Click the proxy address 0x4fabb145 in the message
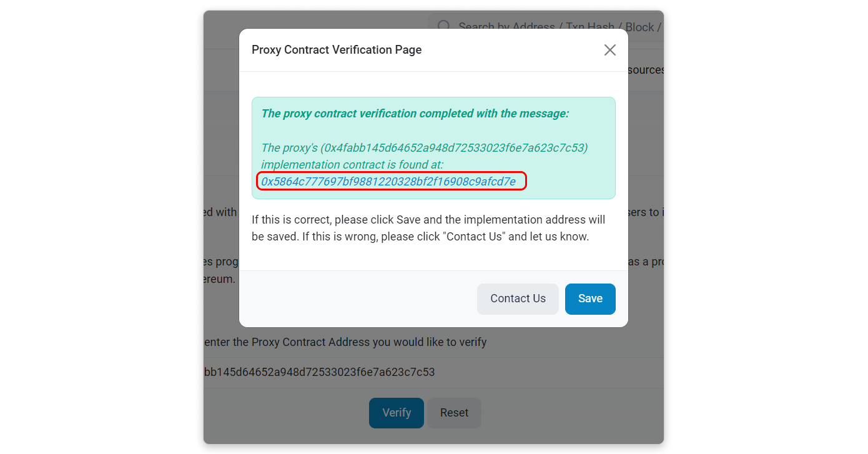The image size is (868, 454). click(x=454, y=148)
